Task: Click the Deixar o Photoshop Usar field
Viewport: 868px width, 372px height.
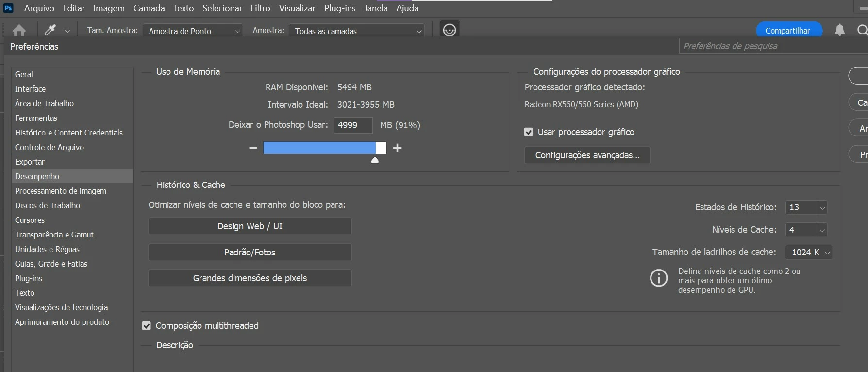Action: 353,125
